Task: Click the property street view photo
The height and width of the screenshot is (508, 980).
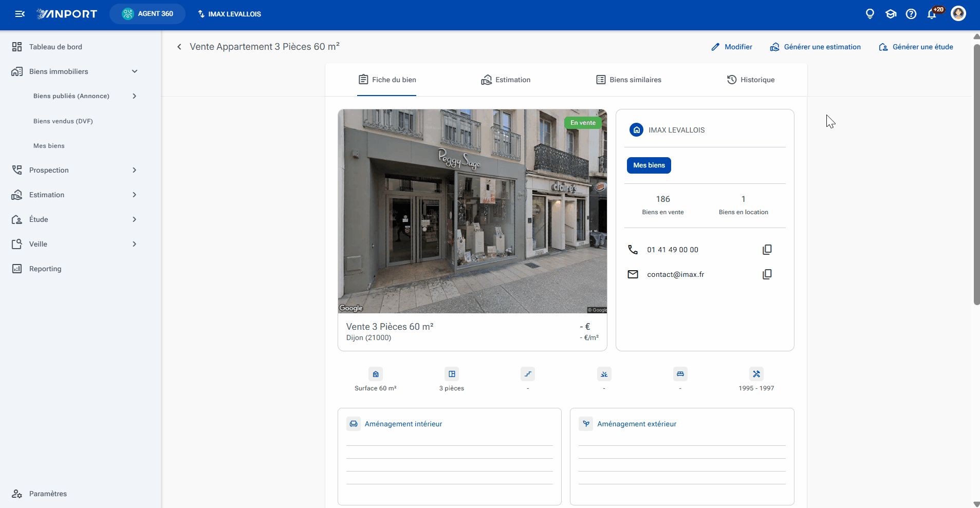Action: tap(472, 211)
